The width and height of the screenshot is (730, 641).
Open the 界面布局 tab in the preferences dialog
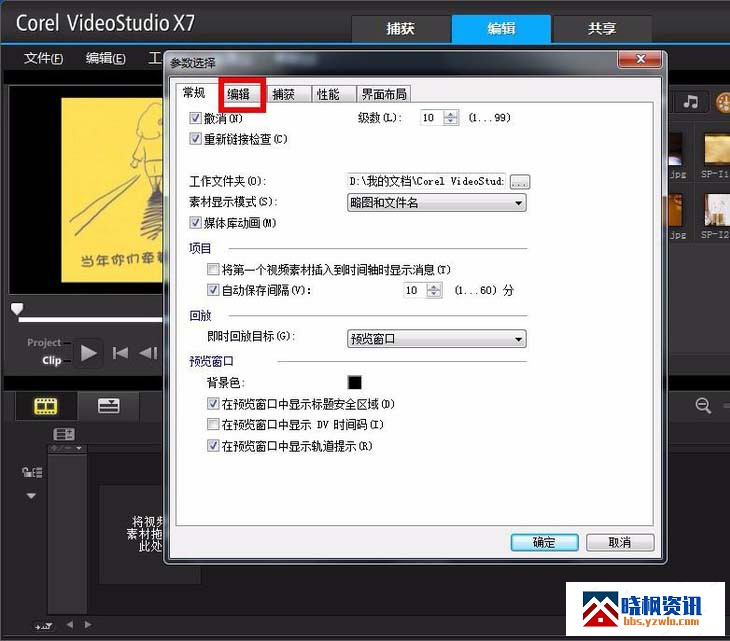pyautogui.click(x=384, y=95)
